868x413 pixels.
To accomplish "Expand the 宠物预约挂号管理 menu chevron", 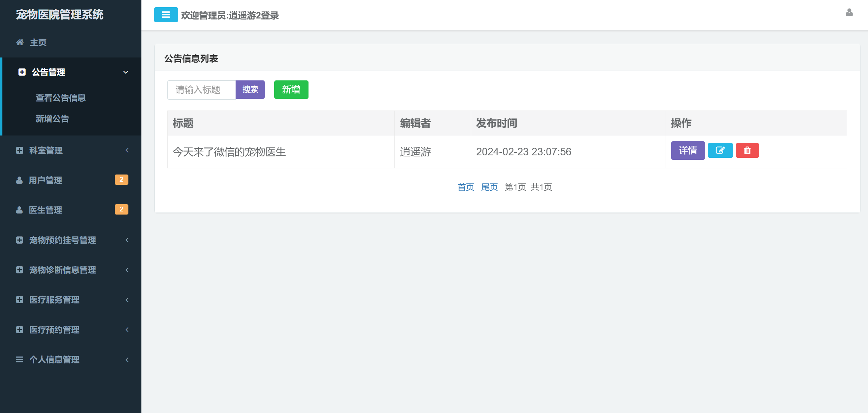I will 127,240.
